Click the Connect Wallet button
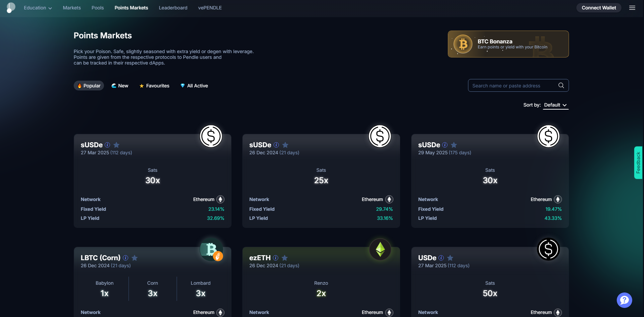 pos(599,8)
